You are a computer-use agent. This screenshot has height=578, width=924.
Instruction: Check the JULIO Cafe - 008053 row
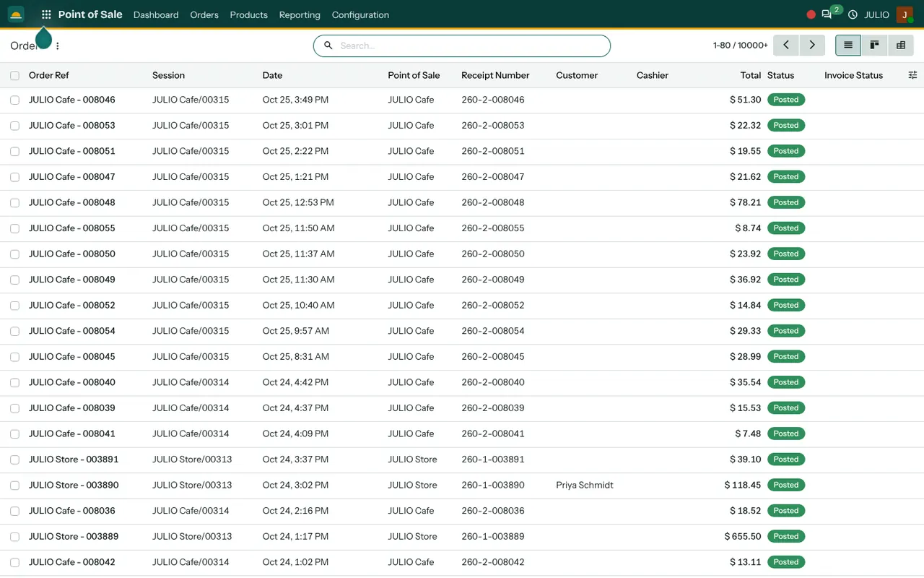click(14, 126)
